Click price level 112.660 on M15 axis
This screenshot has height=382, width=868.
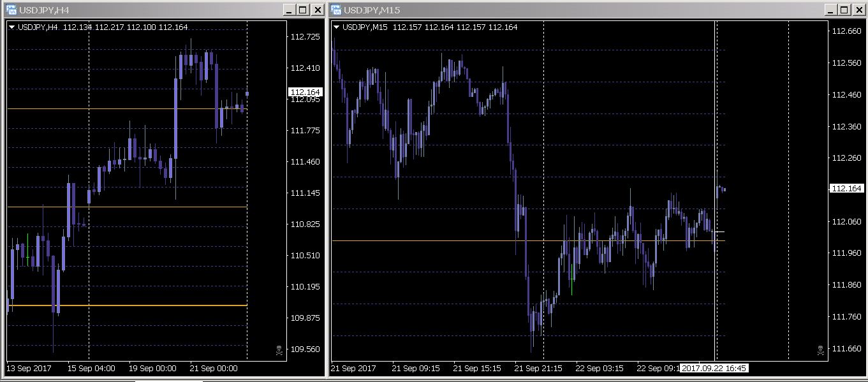tap(846, 31)
